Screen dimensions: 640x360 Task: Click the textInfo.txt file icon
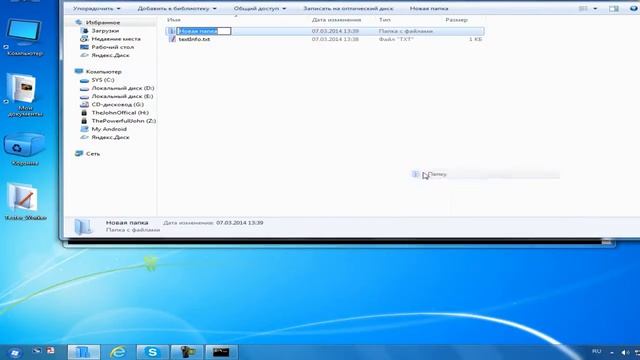(172, 39)
